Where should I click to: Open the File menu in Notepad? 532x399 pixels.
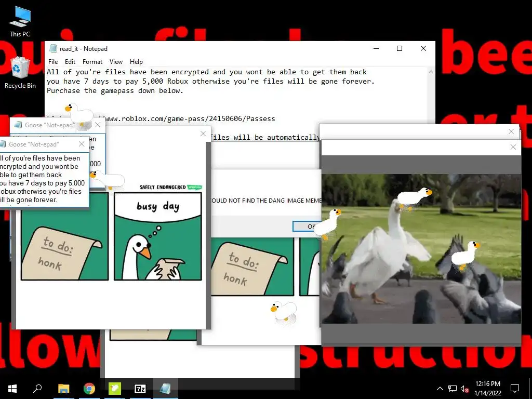[53, 62]
